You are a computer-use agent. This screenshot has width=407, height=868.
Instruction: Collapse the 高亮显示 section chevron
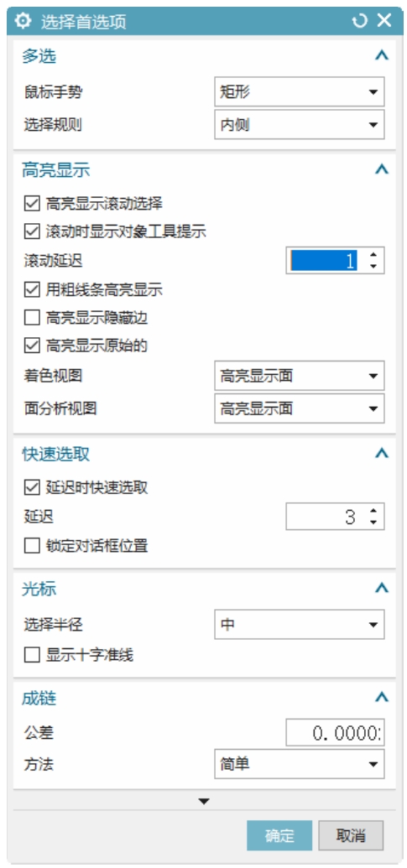tap(382, 169)
